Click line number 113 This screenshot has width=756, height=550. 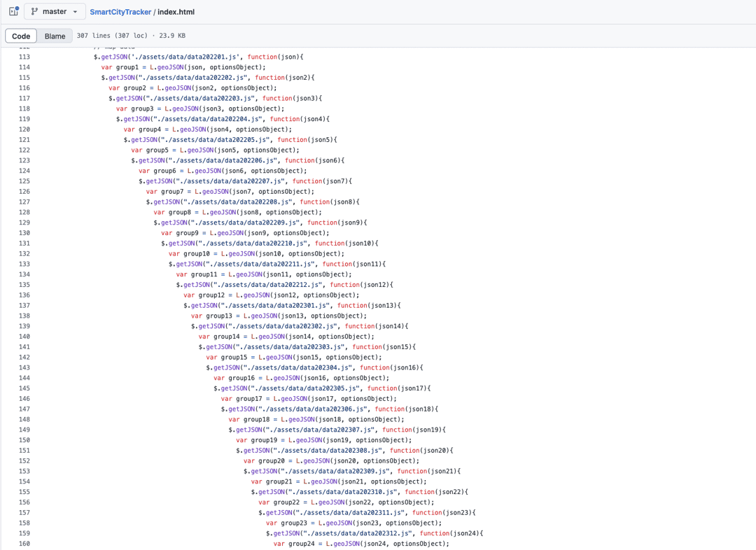(x=24, y=57)
